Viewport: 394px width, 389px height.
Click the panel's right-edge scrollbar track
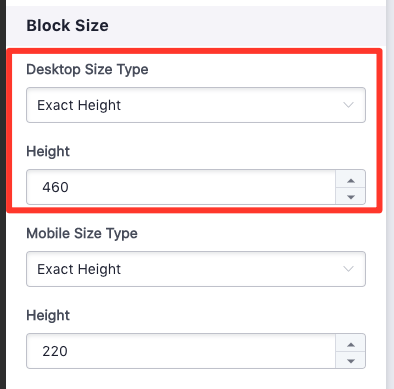(x=390, y=194)
